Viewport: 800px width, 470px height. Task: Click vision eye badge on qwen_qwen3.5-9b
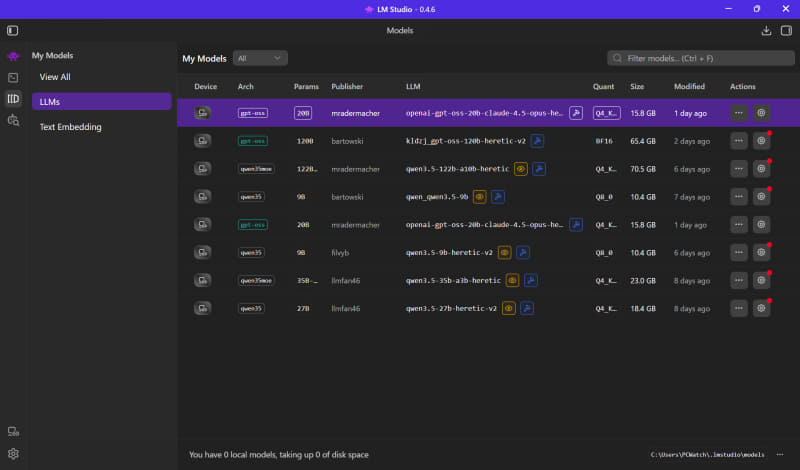pyautogui.click(x=479, y=196)
